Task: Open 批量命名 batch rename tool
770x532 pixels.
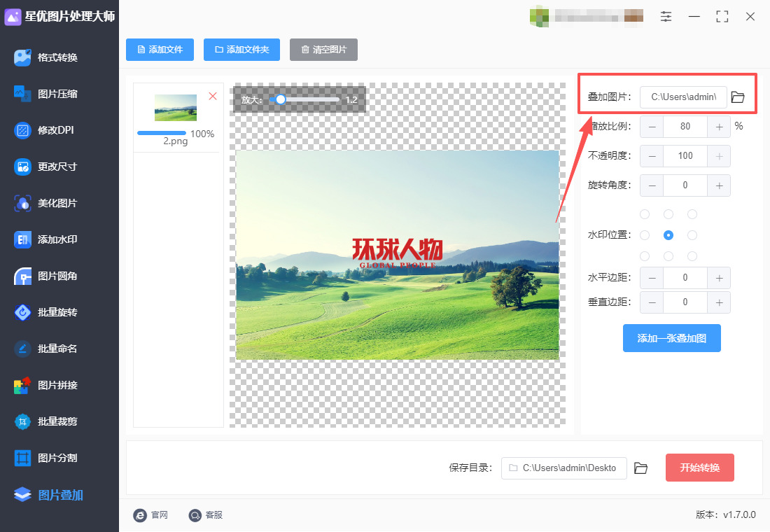Action: pyautogui.click(x=46, y=349)
